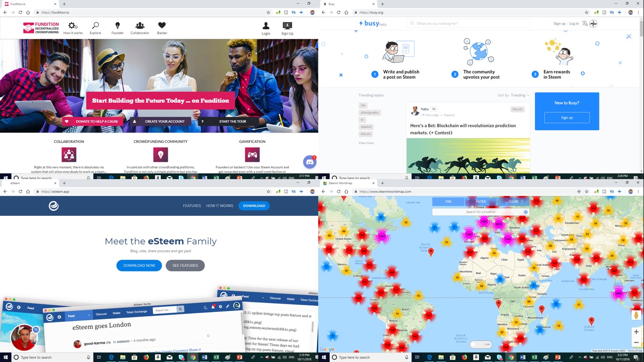Select the steemit trending topic tag
Image resolution: width=644 pixels, height=362 pixels.
[366, 127]
